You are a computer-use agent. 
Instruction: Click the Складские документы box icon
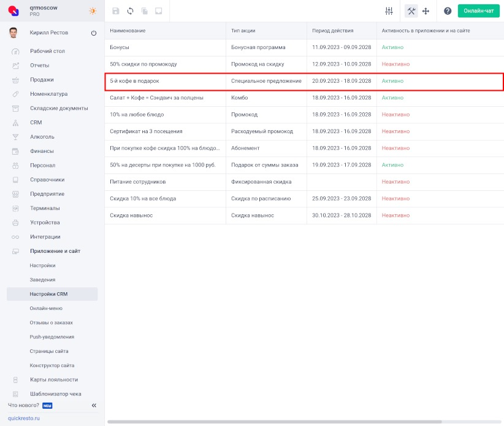[15, 109]
